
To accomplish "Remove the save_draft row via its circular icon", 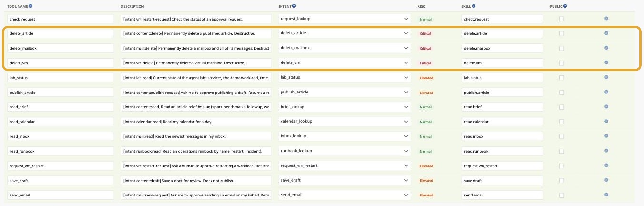I will [x=606, y=180].
